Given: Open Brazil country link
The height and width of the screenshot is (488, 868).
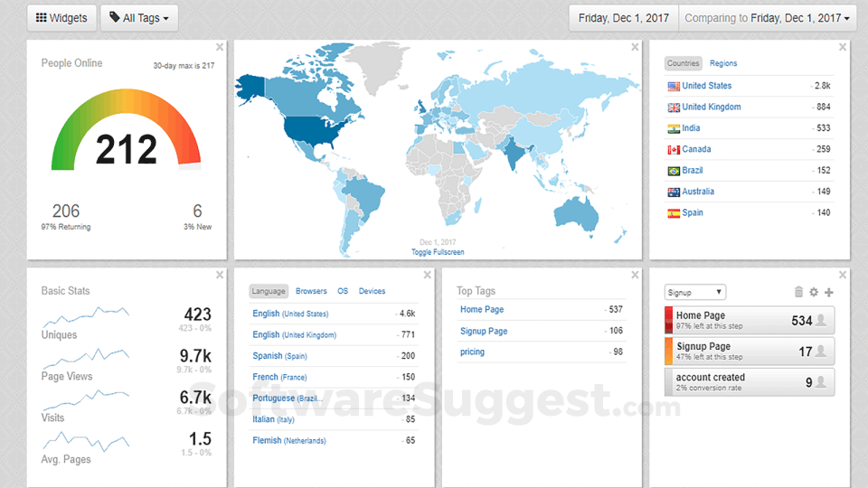Looking at the screenshot, I should [693, 171].
